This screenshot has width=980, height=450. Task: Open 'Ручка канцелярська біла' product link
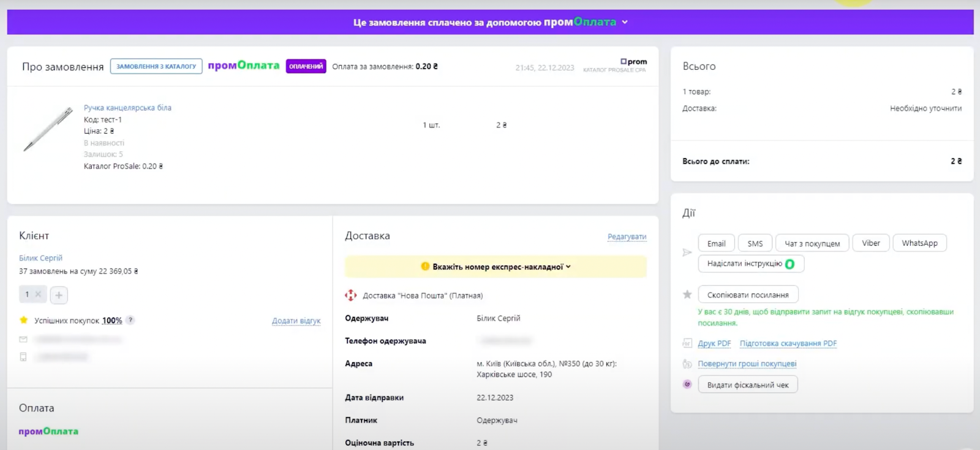click(x=127, y=108)
